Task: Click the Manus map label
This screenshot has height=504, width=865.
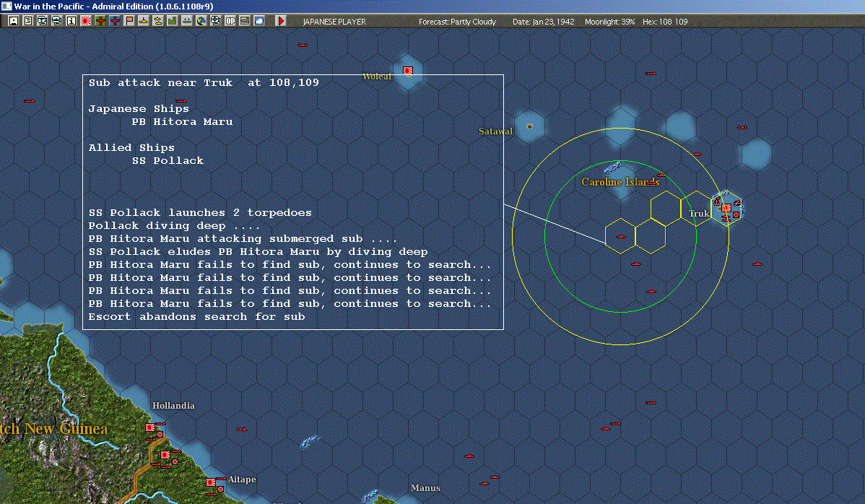Action: click(x=425, y=487)
